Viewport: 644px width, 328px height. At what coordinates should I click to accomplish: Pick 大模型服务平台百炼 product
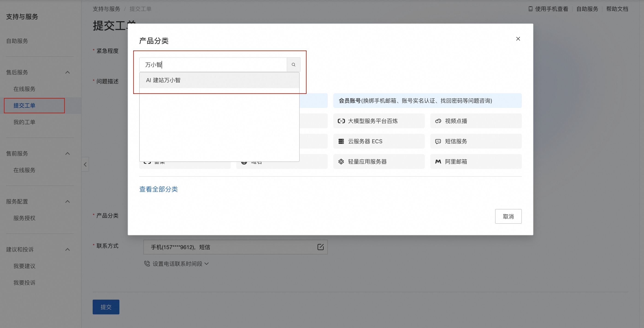point(379,121)
